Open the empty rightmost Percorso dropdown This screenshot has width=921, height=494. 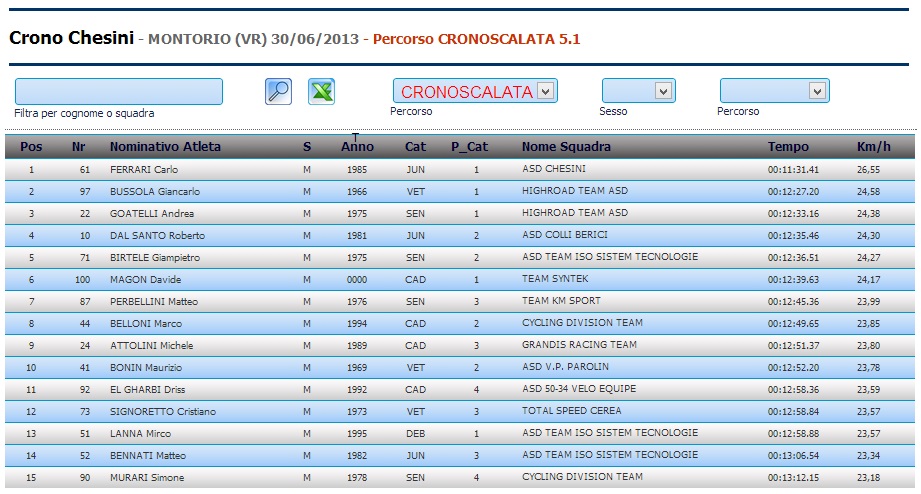point(775,91)
